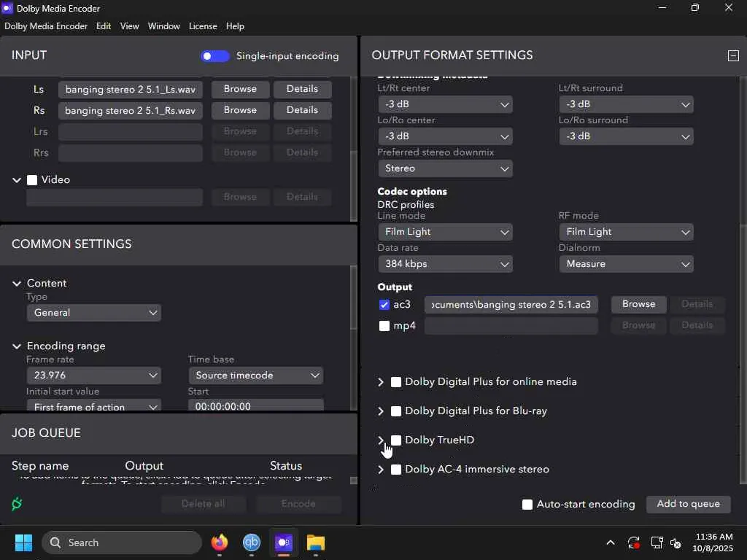Viewport: 747px width, 560px height.
Task: Browse for the Ls channel file
Action: click(240, 89)
